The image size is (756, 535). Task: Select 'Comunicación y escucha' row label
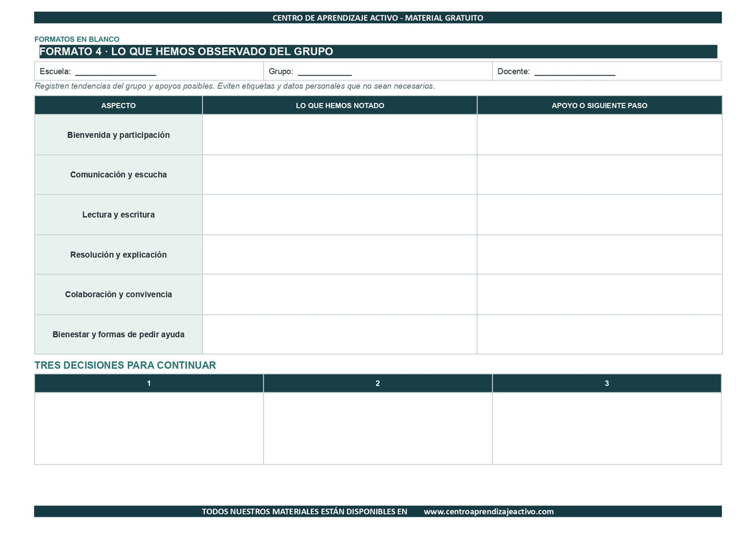118,175
